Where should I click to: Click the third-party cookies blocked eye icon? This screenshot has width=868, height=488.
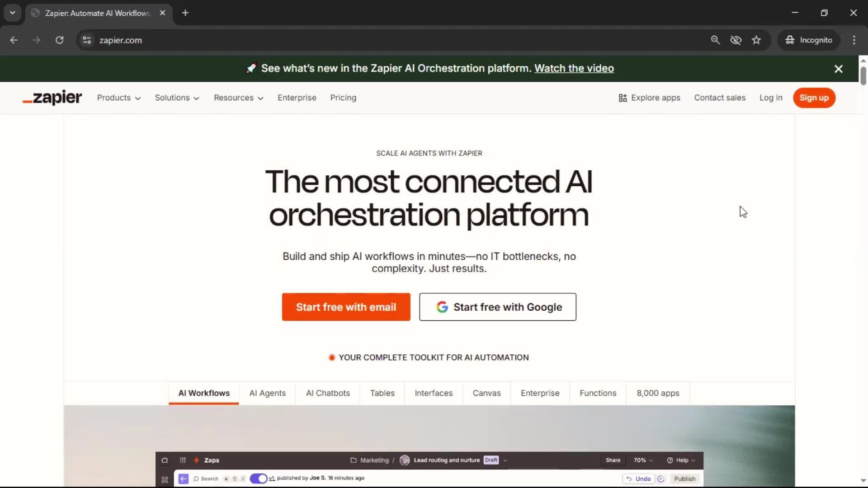pos(736,40)
